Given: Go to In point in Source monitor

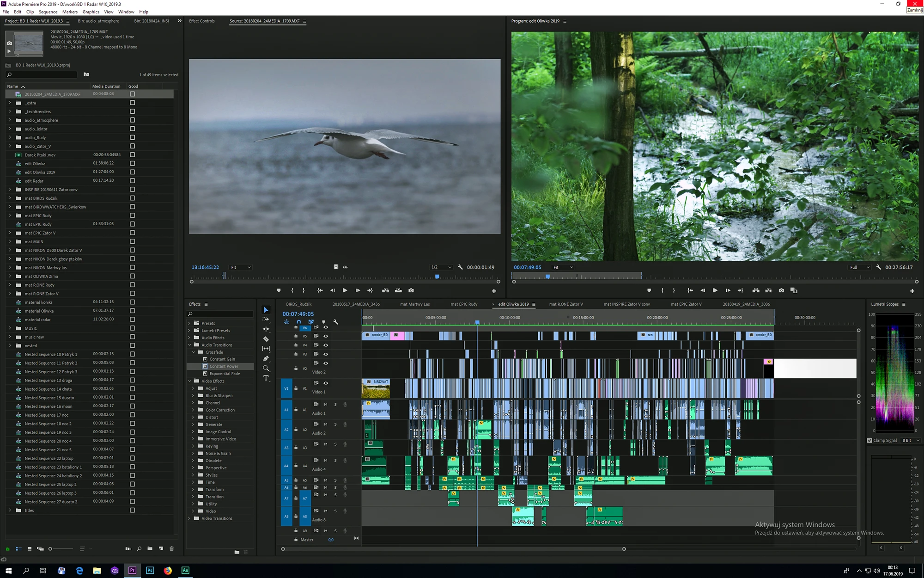Looking at the screenshot, I should (320, 290).
